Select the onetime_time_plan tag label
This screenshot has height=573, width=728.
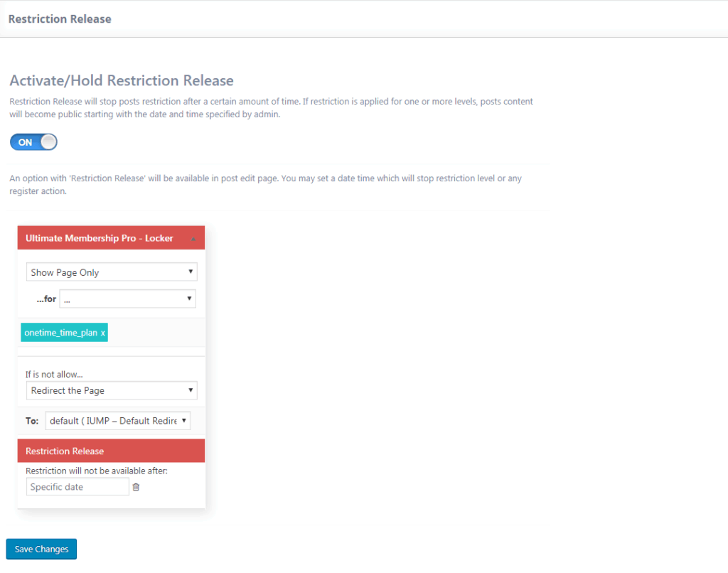click(60, 333)
